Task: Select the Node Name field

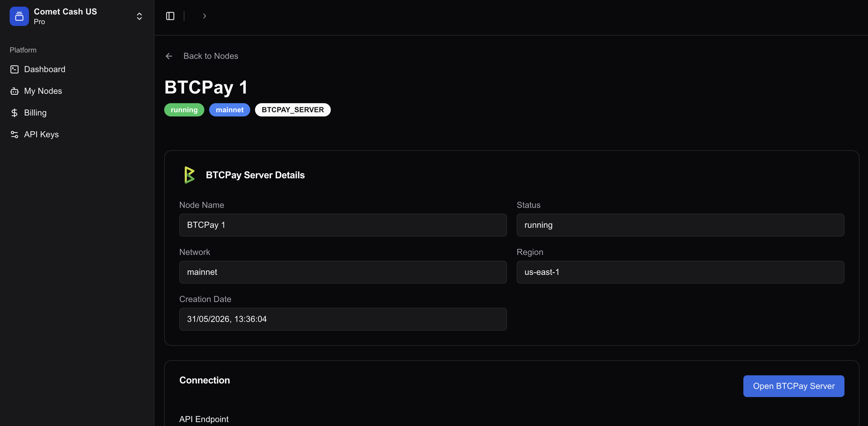Action: pyautogui.click(x=343, y=225)
